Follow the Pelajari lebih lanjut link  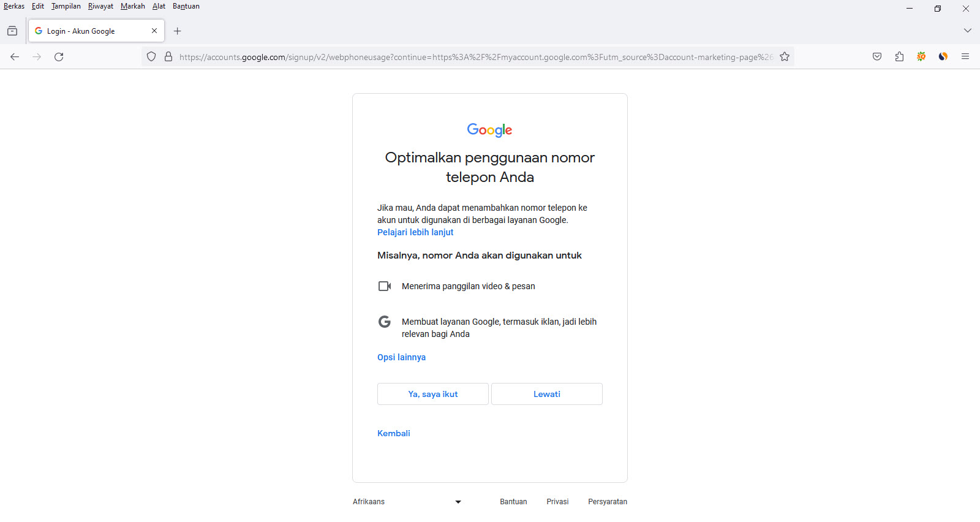[x=415, y=232]
